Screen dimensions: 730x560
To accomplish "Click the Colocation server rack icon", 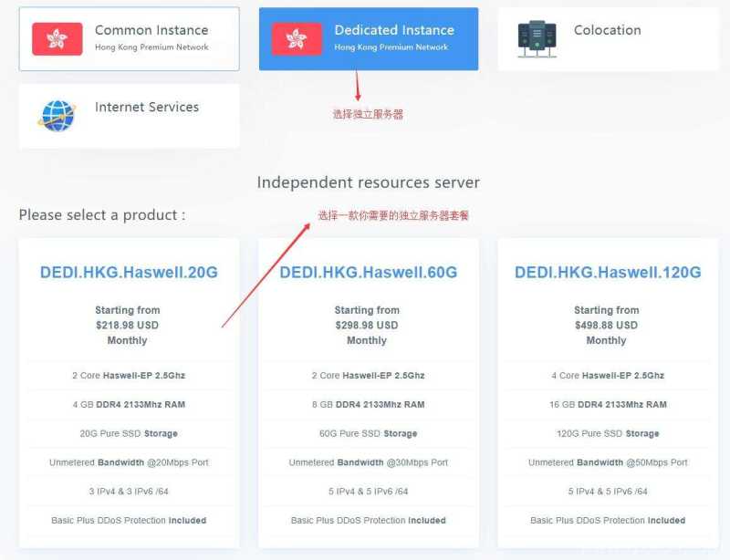I will click(x=537, y=39).
